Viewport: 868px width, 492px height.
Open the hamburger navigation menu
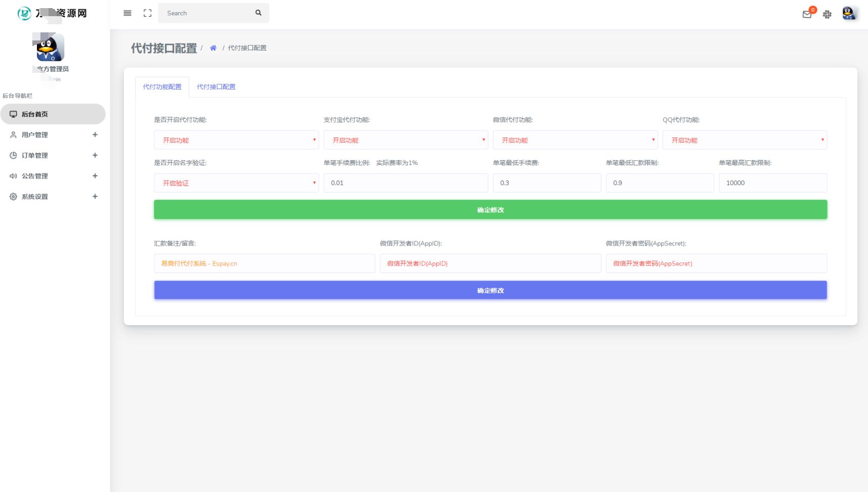click(127, 13)
